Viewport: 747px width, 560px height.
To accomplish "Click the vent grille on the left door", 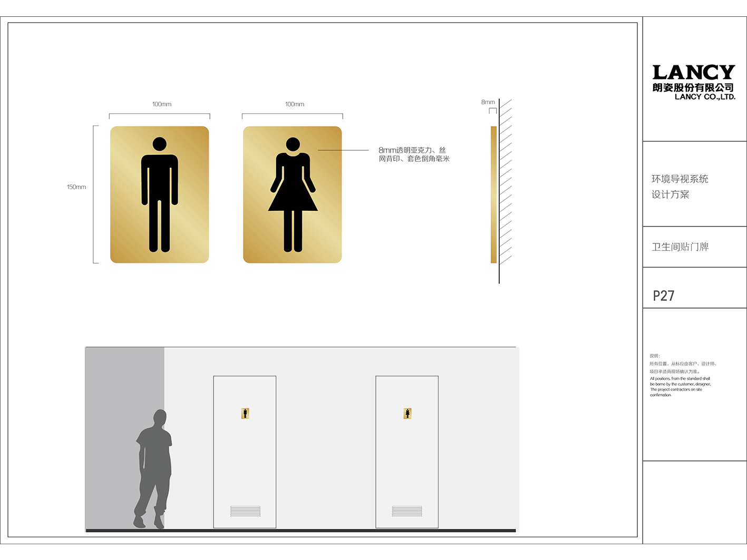I will 245,511.
